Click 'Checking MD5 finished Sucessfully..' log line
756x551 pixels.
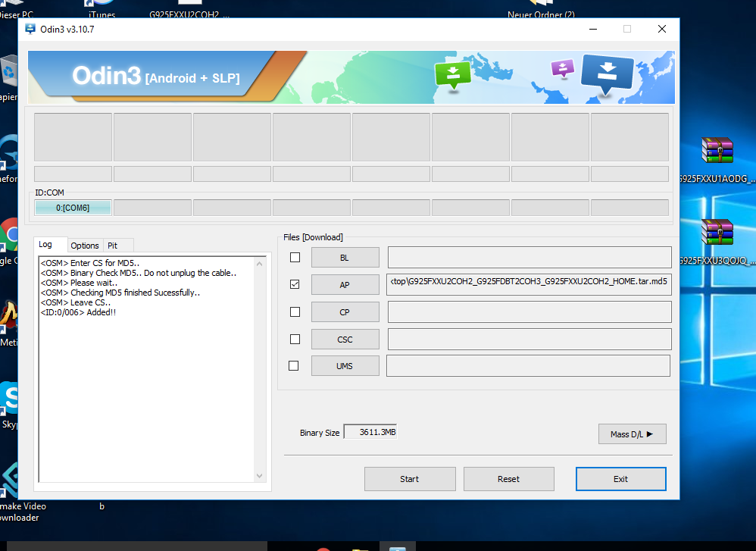tap(120, 293)
